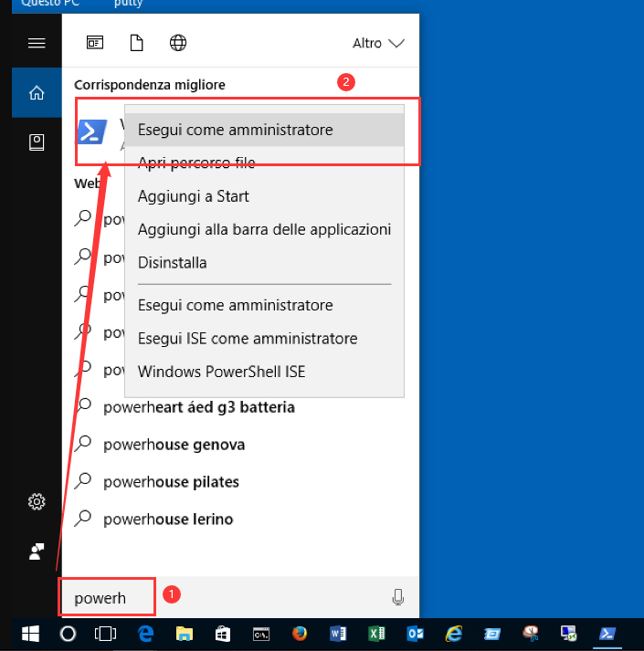Open the Windows Start button
This screenshot has height=651, width=644.
coord(30,634)
